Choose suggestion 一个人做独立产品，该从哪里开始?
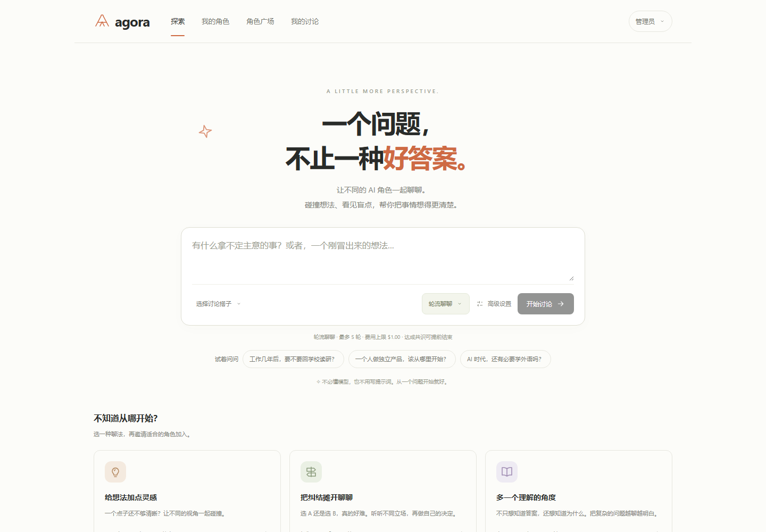 click(402, 359)
